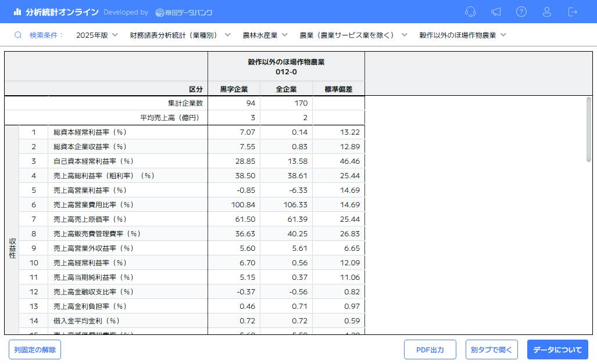Select the 借入金平均金利(%) row label
The width and height of the screenshot is (597, 364).
tap(87, 320)
